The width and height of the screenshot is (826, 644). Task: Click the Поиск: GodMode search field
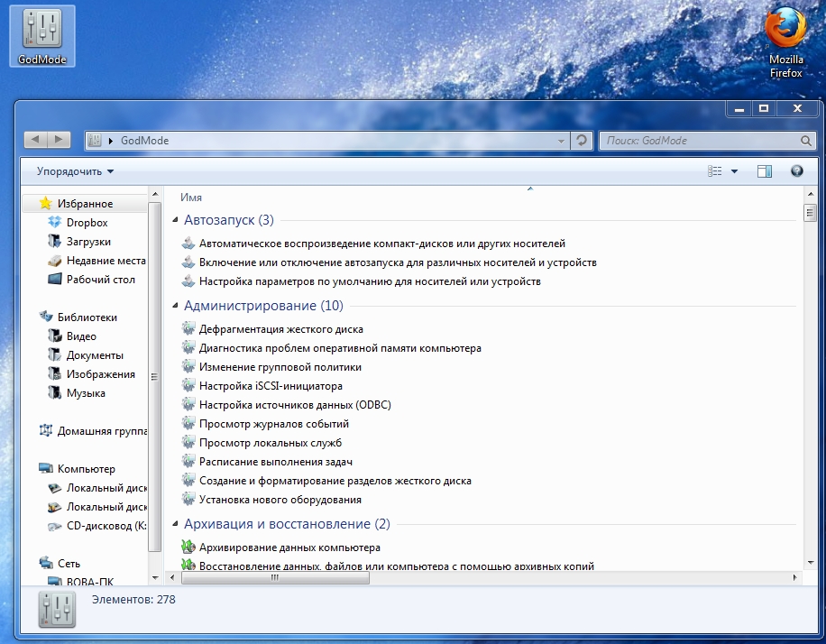click(699, 141)
